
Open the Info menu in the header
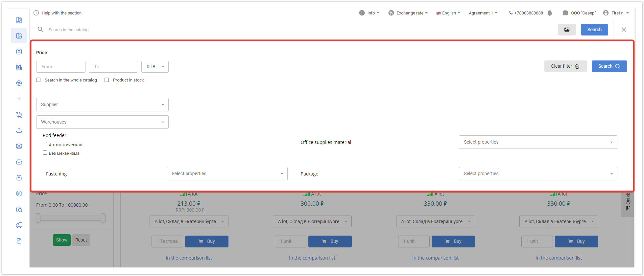(369, 13)
